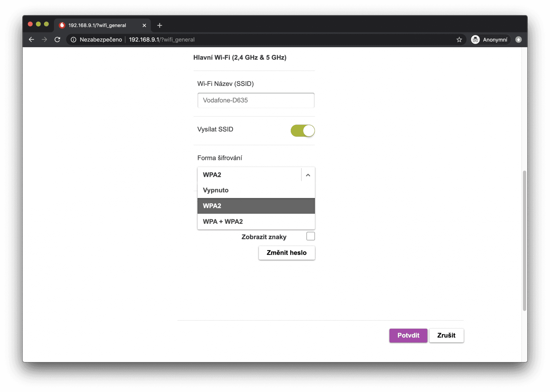This screenshot has height=392, width=550.
Task: Open the Anonymní incognito profile indicator
Action: (490, 40)
